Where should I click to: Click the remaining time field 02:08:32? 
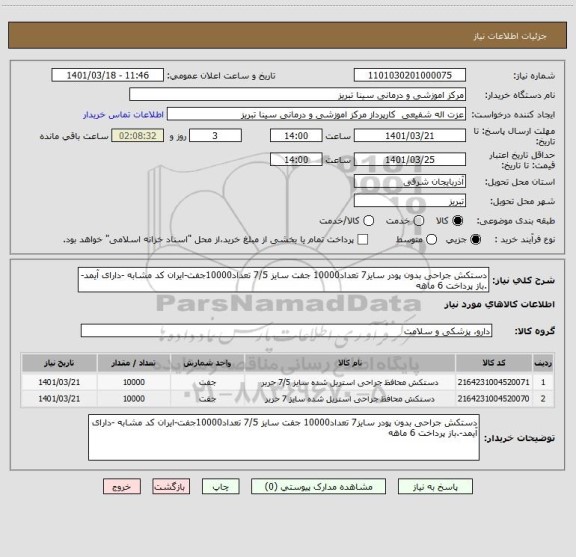coord(138,136)
